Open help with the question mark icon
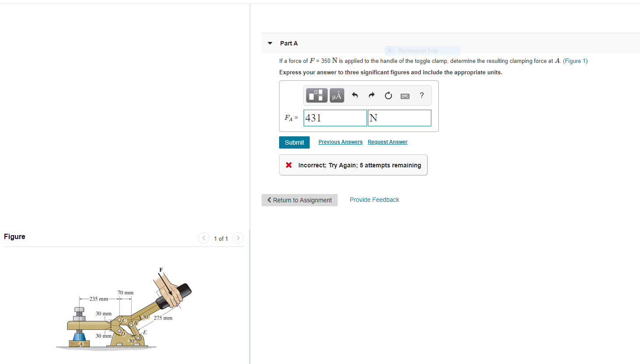Image resolution: width=640 pixels, height=364 pixels. pyautogui.click(x=422, y=95)
